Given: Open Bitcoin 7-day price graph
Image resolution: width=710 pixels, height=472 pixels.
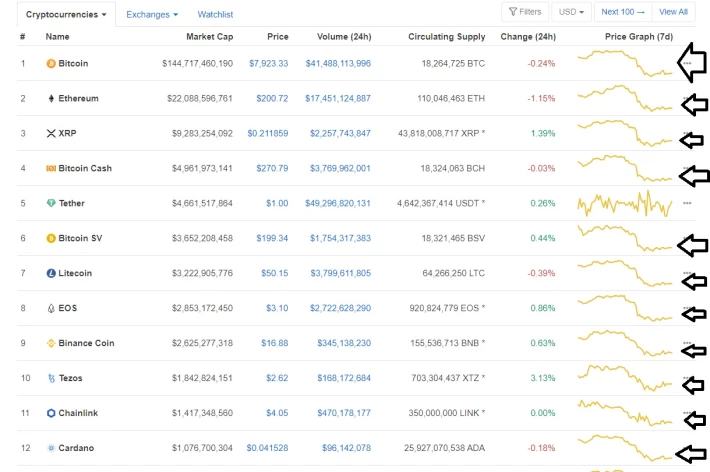Looking at the screenshot, I should [625, 63].
